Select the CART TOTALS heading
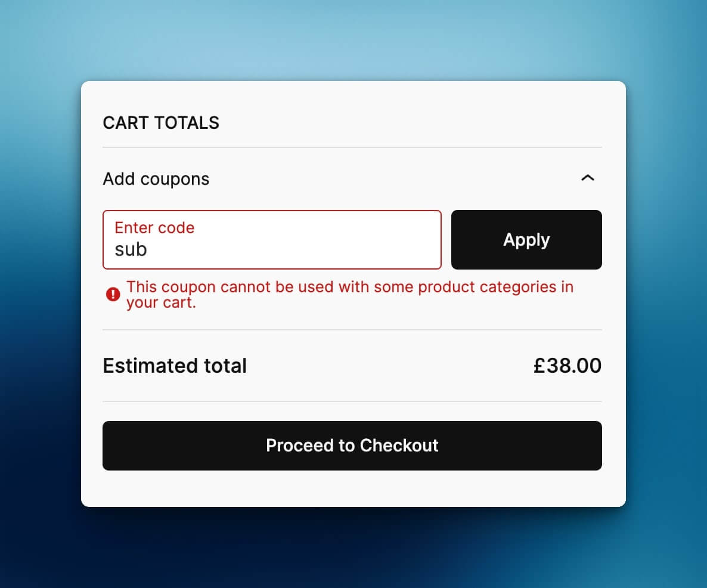 tap(161, 123)
